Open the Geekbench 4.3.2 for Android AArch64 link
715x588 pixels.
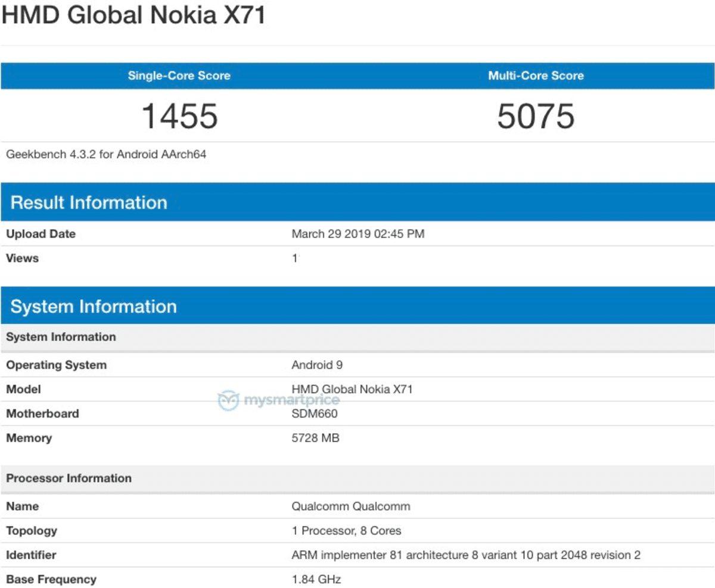click(x=106, y=154)
